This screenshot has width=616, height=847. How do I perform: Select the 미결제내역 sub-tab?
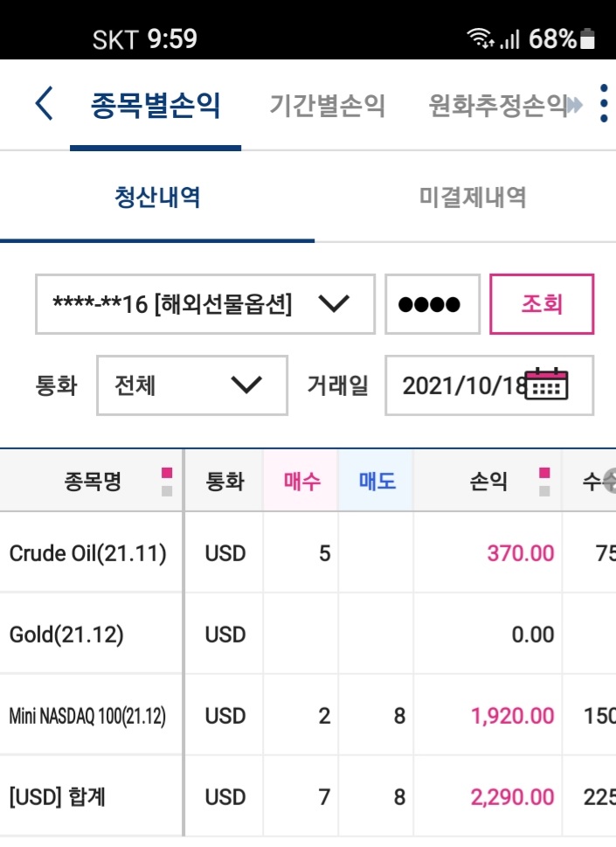(x=473, y=198)
